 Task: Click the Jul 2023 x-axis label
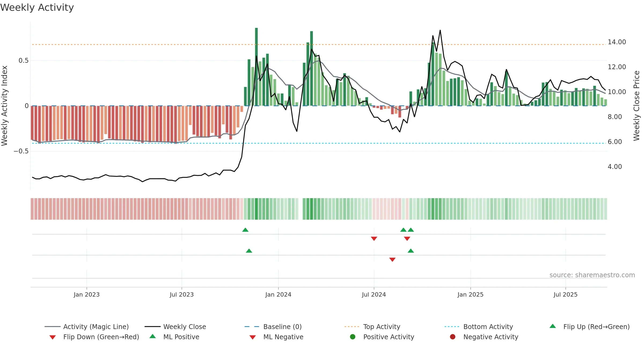point(182,295)
